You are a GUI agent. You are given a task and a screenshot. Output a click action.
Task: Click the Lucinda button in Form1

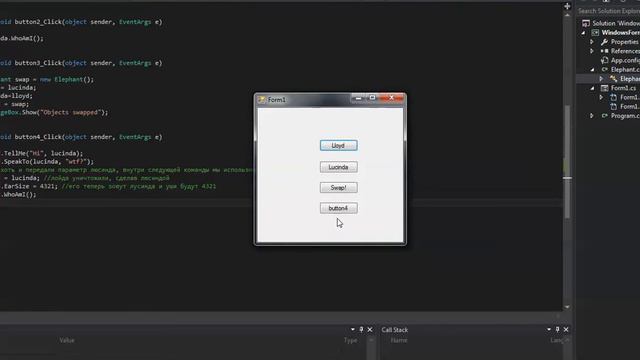338,167
